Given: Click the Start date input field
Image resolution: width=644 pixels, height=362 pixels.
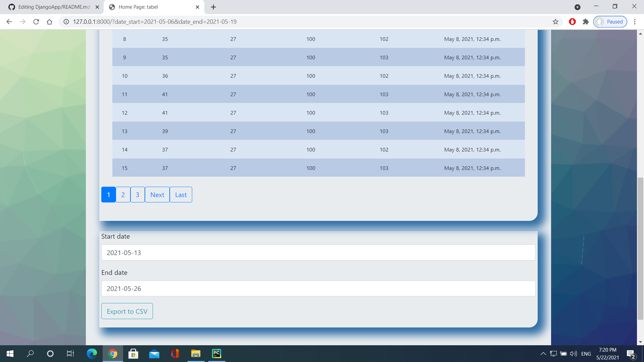Looking at the screenshot, I should [318, 253].
